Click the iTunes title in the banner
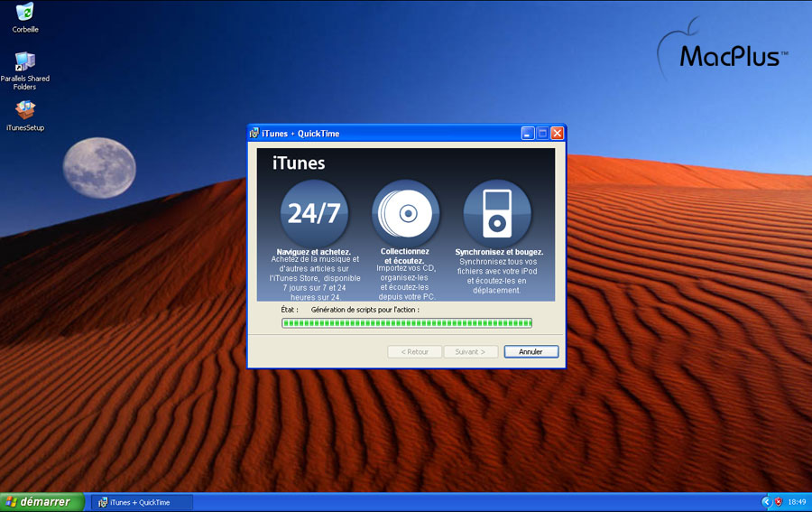 [299, 163]
